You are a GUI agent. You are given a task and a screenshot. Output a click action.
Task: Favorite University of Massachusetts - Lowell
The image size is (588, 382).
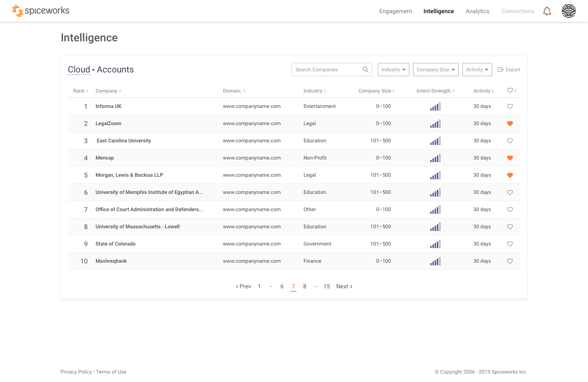tap(510, 227)
